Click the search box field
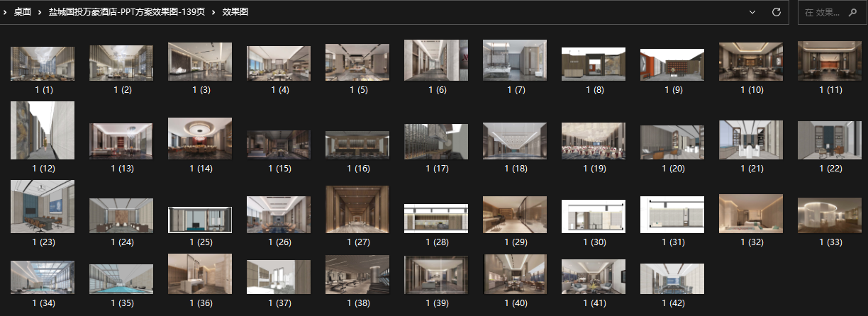Screen dimensions: 868x316 coord(823,13)
